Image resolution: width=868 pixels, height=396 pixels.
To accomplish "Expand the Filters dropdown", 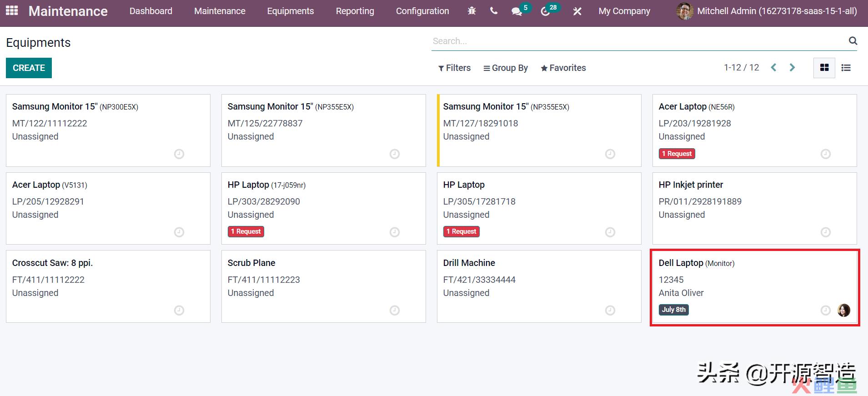I will [454, 68].
